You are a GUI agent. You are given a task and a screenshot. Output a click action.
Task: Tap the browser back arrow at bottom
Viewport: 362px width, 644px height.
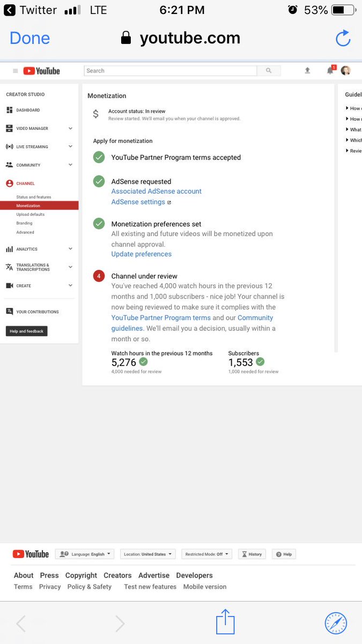click(20, 623)
